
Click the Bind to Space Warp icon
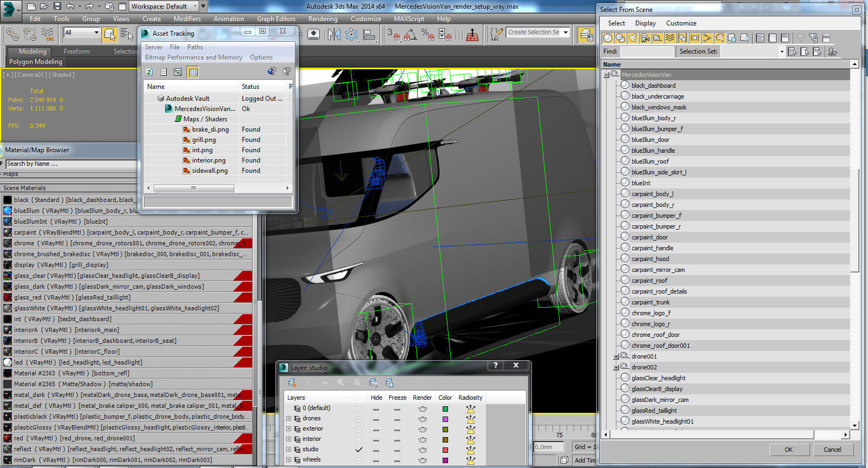(48, 34)
